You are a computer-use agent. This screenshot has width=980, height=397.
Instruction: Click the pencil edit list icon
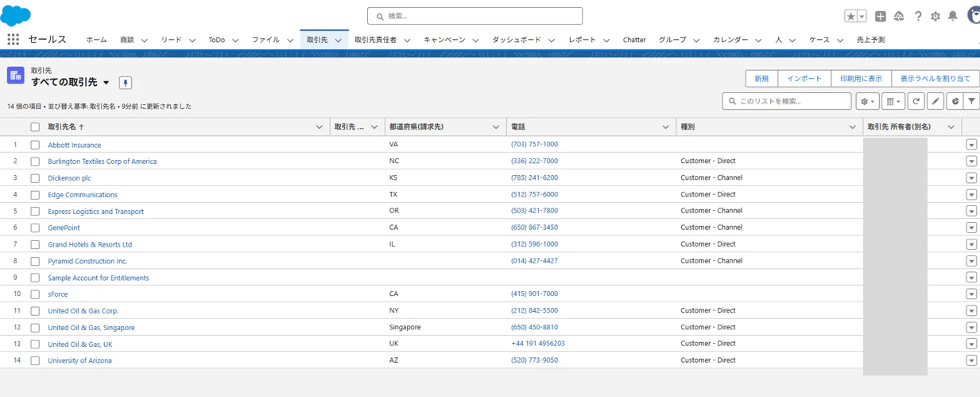pos(935,101)
